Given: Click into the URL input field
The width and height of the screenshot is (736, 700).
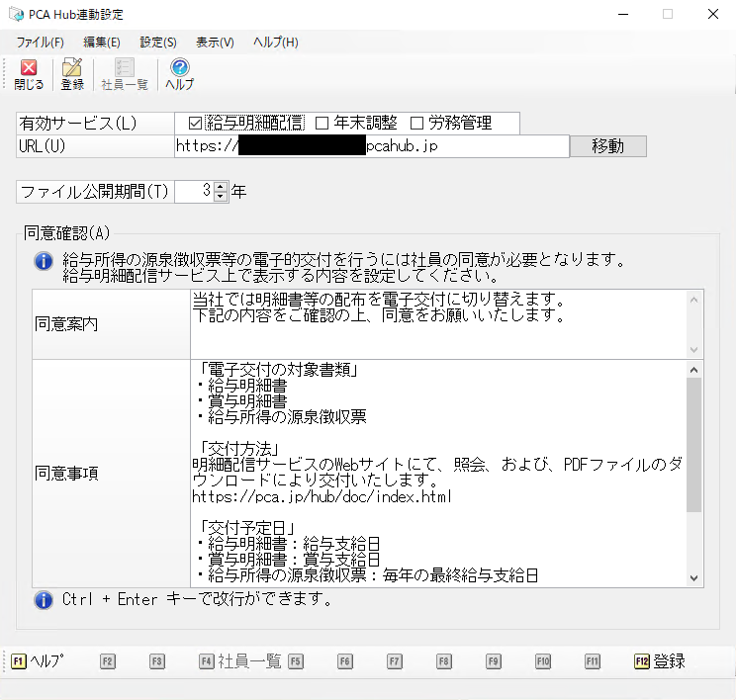Looking at the screenshot, I should coord(372,146).
